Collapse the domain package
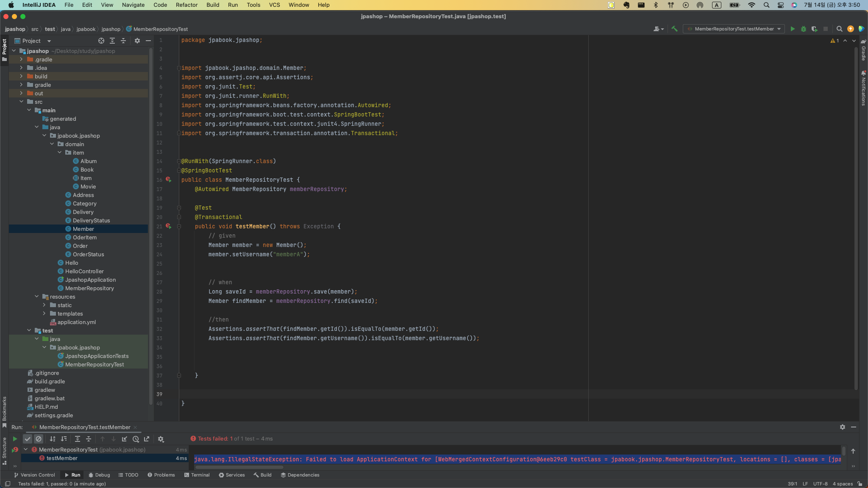The height and width of the screenshot is (488, 868). [52, 144]
